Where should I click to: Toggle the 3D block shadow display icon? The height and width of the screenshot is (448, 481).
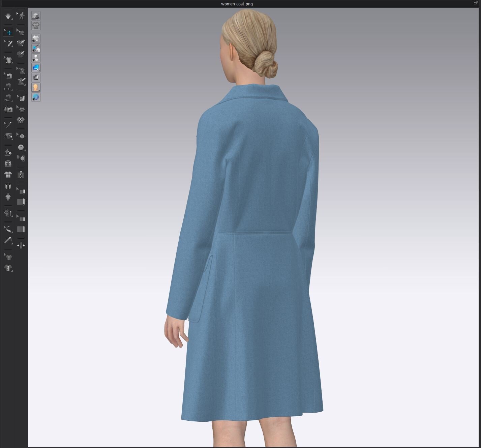pos(36,16)
